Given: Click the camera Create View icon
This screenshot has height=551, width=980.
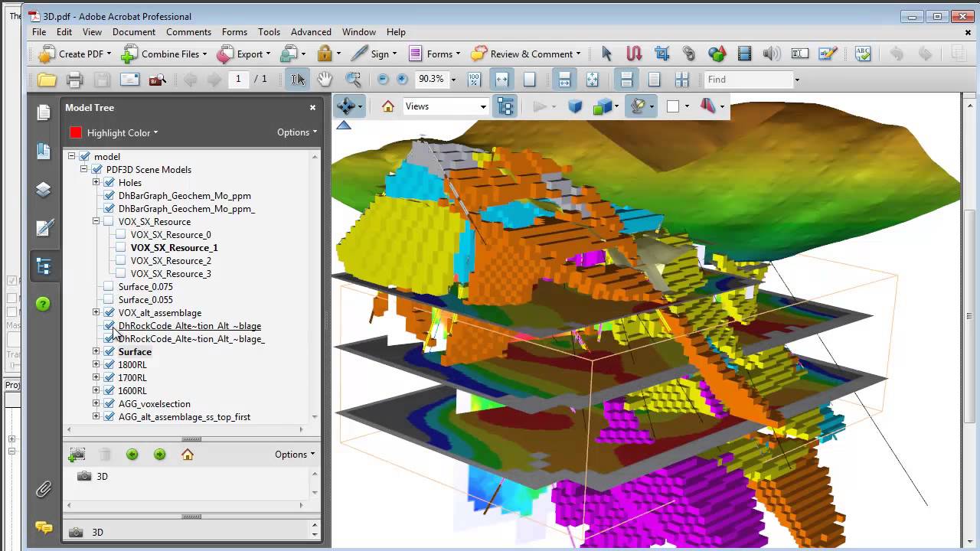Looking at the screenshot, I should (77, 455).
